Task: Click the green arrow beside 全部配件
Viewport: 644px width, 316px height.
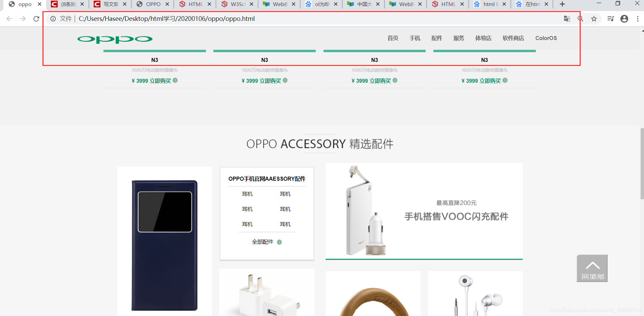Action: pyautogui.click(x=279, y=242)
